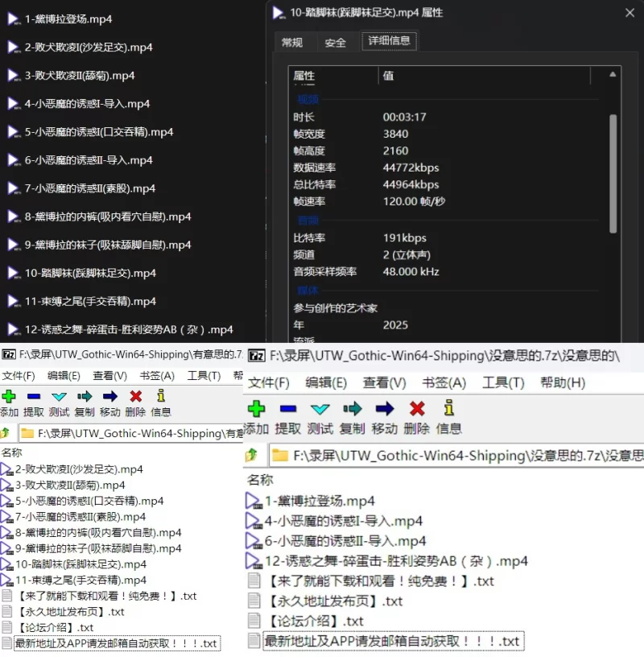Click the scroll-up arrow atop the properties list

point(613,75)
